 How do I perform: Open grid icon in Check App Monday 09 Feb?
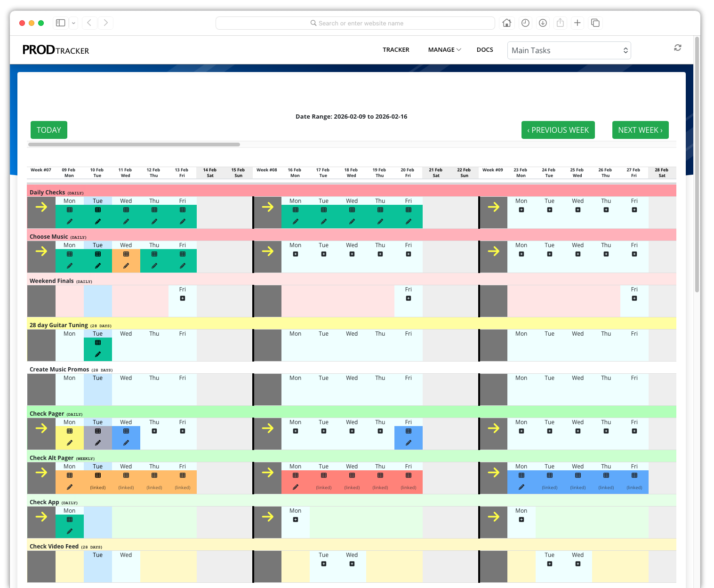pos(70,520)
